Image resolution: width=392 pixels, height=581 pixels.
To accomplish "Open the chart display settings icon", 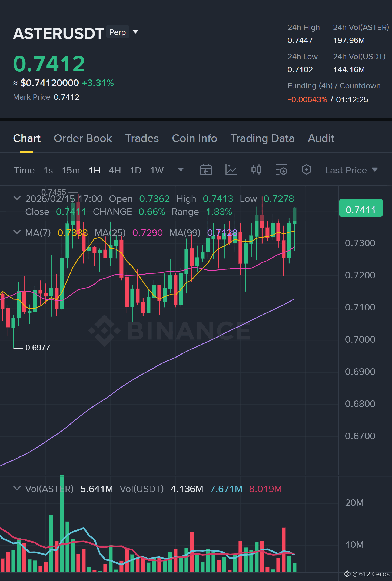I will pos(281,170).
